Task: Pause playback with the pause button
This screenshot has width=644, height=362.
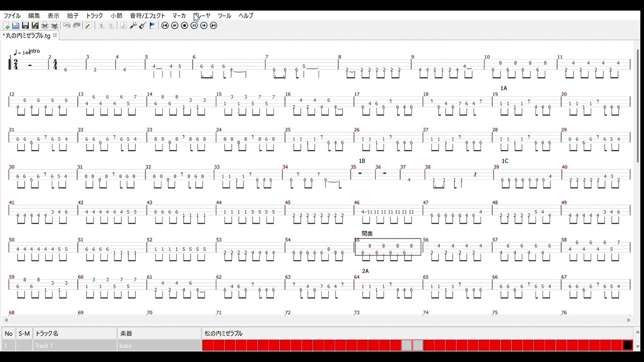Action: (194, 26)
